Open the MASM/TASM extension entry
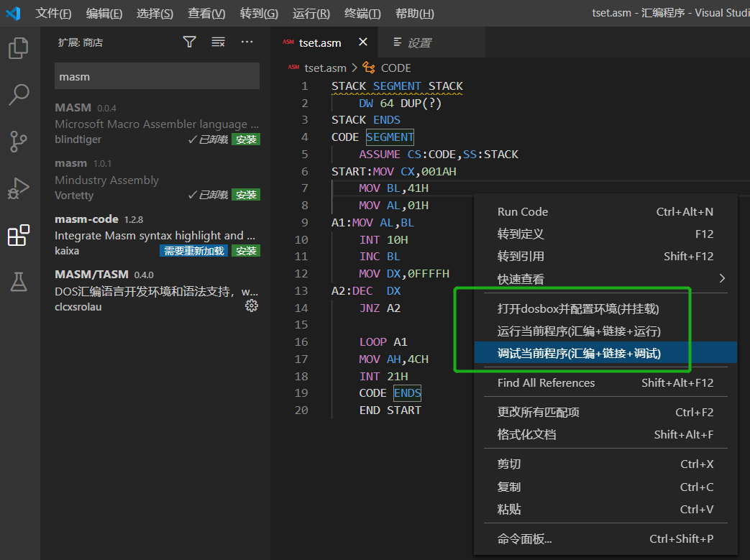The image size is (750, 560). pyautogui.click(x=157, y=290)
